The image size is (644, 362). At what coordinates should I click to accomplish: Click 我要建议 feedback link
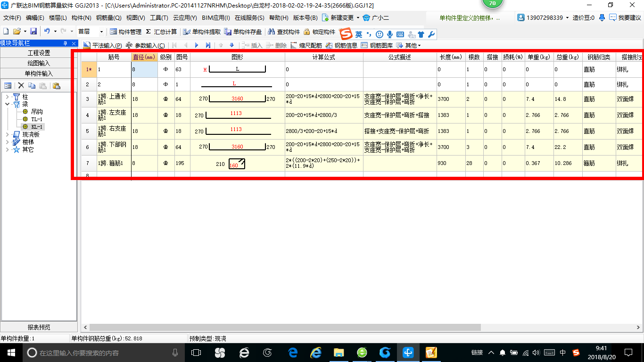(625, 18)
